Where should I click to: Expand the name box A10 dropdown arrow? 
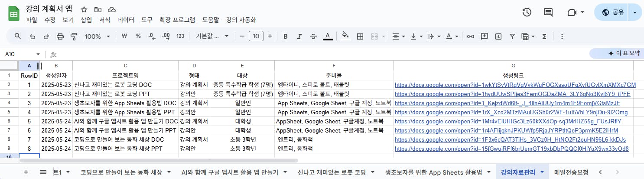(x=38, y=54)
